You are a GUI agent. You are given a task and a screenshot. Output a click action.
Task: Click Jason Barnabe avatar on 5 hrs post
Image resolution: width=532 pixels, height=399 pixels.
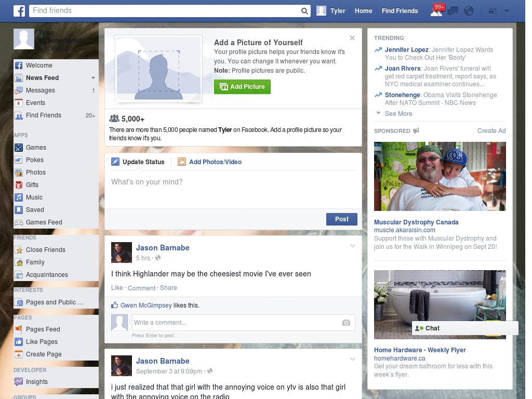tap(122, 252)
